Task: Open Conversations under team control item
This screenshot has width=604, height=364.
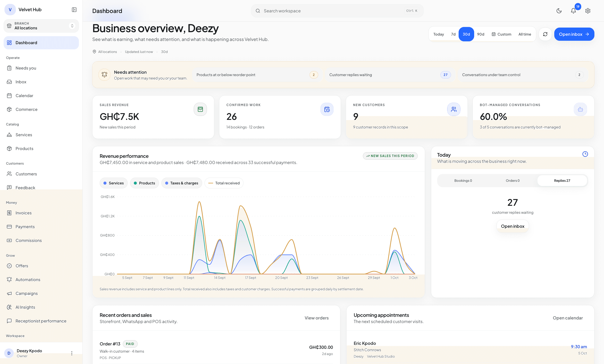Action: [523, 75]
